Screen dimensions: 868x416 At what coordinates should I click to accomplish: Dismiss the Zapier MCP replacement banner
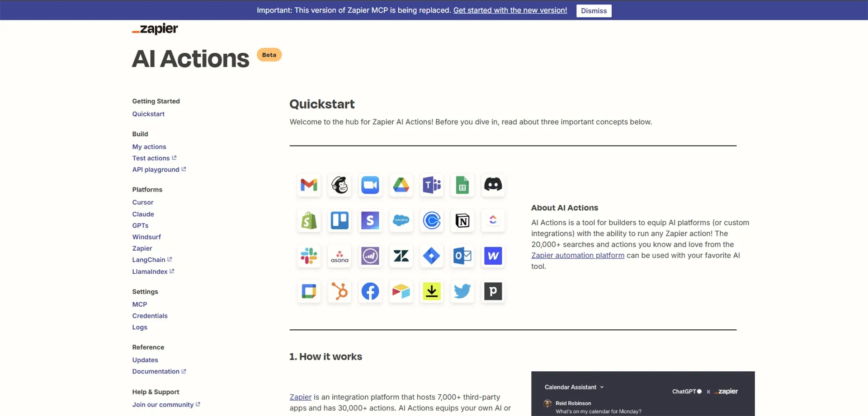point(594,10)
